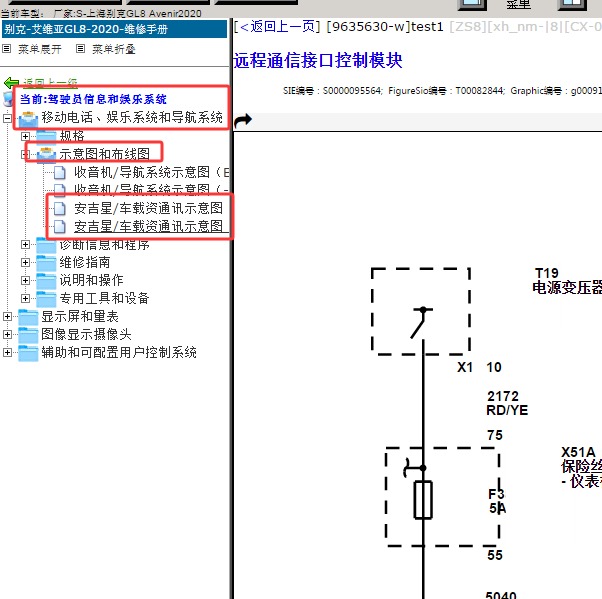Click the F3 5A fuse label
602x599 pixels.
498,501
